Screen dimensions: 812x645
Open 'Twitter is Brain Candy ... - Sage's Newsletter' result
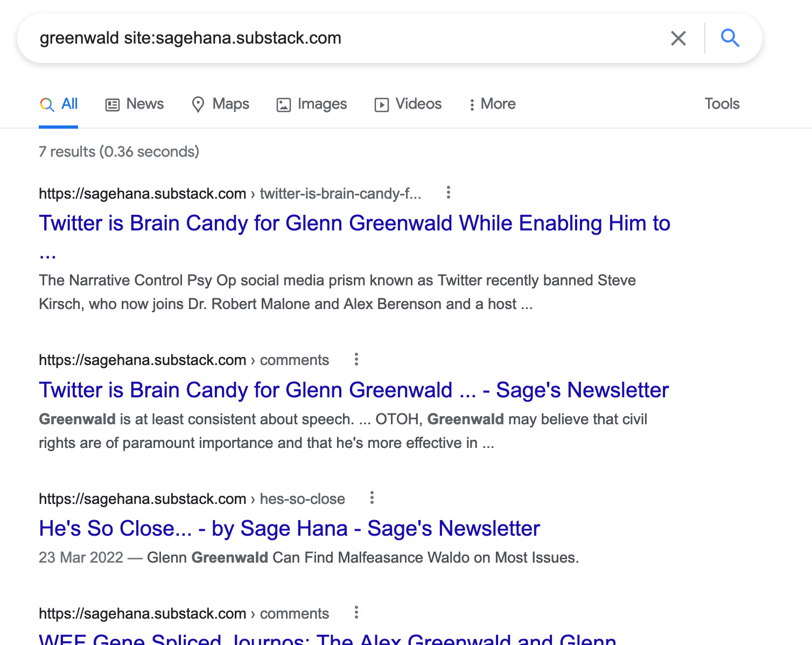pyautogui.click(x=354, y=390)
